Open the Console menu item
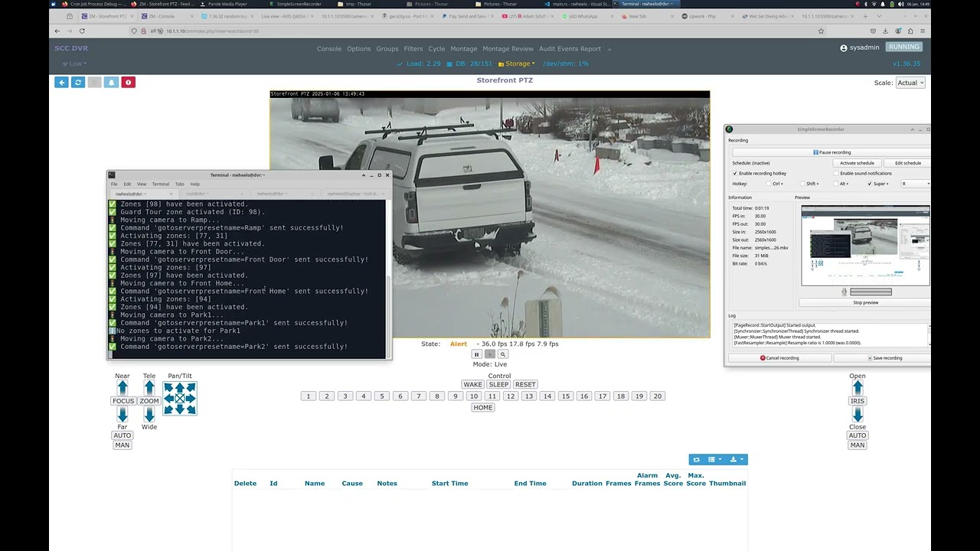 pyautogui.click(x=329, y=49)
